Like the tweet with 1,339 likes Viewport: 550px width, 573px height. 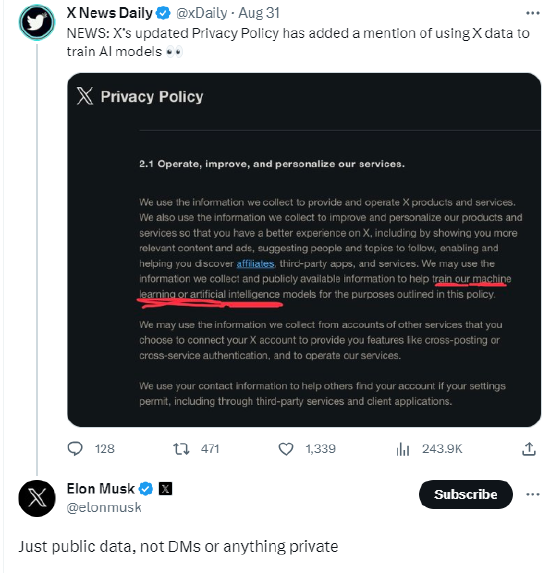[x=286, y=449]
